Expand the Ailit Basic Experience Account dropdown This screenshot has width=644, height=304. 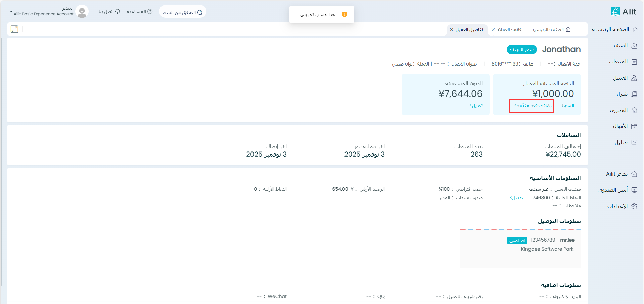pyautogui.click(x=11, y=12)
